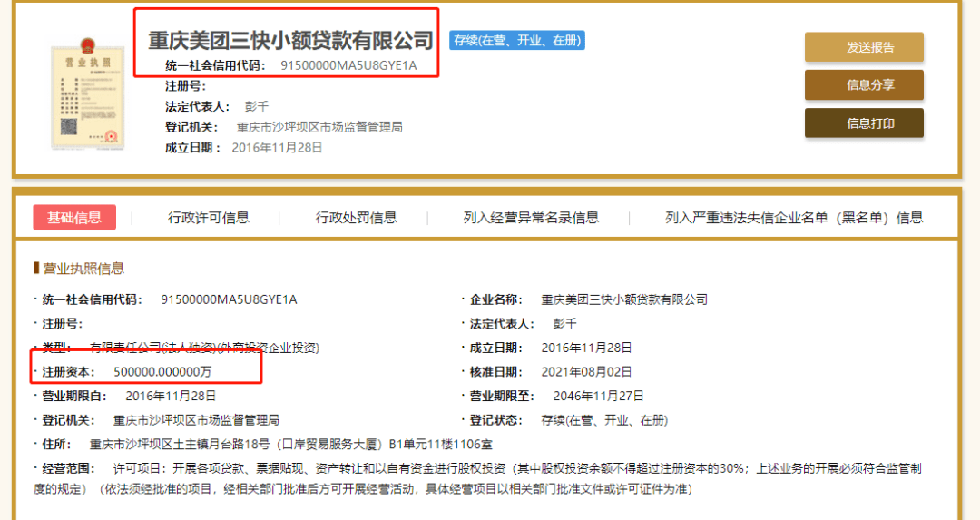The width and height of the screenshot is (980, 520).
Task: Click 法定代表人 value 彭千 in license info
Action: (565, 324)
